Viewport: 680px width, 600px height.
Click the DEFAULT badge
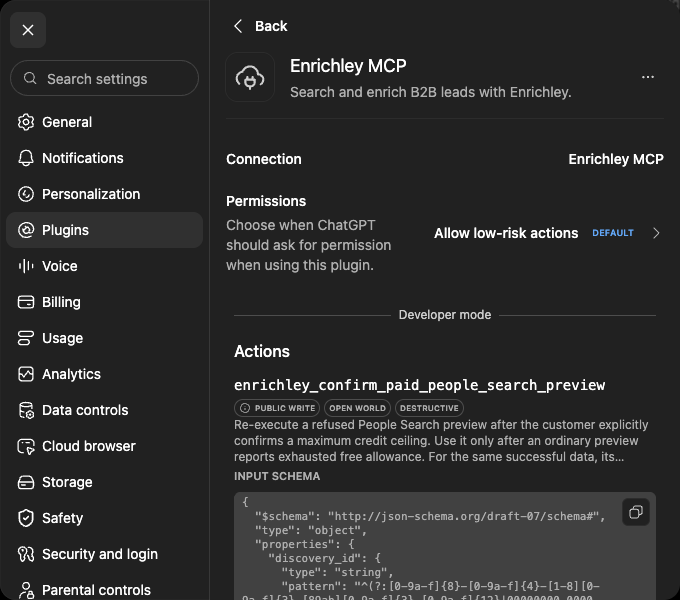(x=613, y=233)
